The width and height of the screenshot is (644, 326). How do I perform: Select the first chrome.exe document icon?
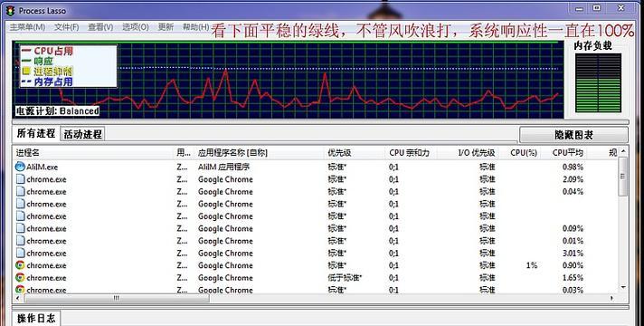20,179
